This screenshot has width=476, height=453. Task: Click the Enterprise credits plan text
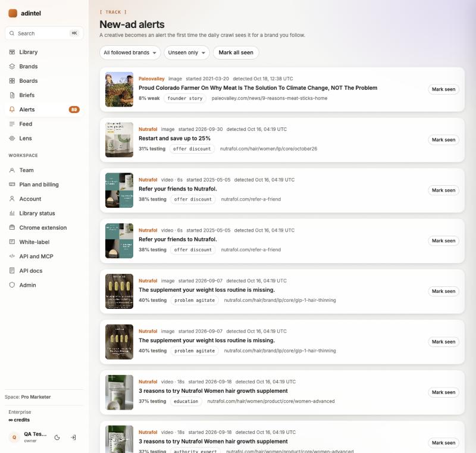[19, 416]
